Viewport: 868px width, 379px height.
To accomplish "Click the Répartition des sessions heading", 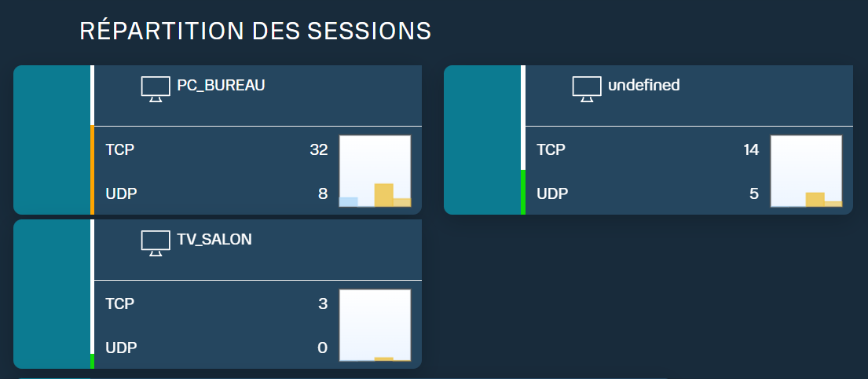I will [255, 31].
